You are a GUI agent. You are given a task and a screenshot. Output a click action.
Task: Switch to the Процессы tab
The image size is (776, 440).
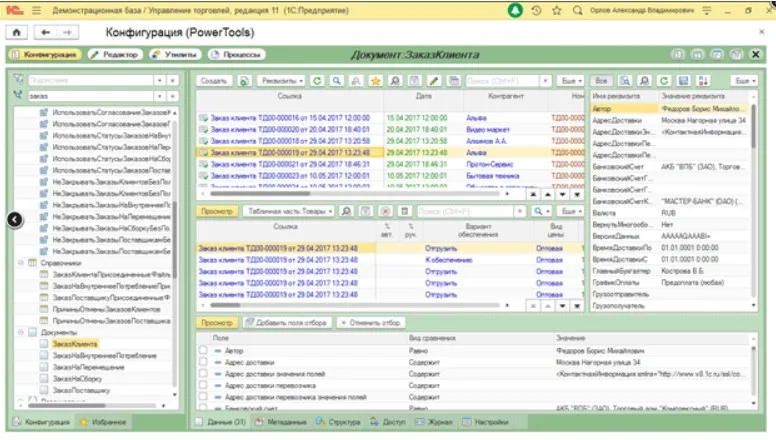(x=236, y=54)
